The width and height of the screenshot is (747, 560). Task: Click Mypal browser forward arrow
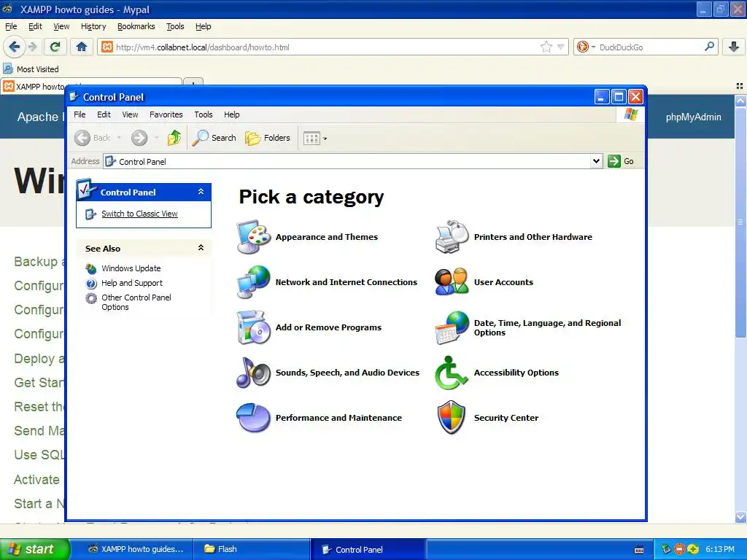coord(32,47)
